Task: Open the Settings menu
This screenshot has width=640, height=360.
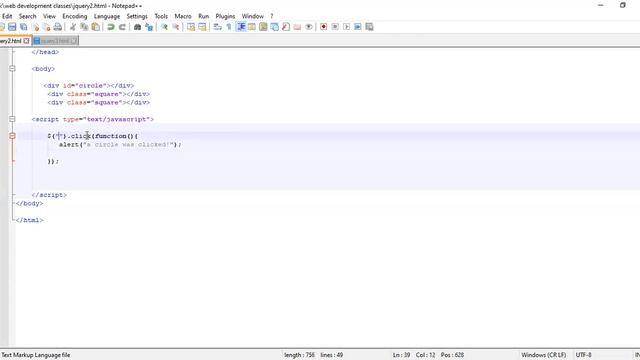Action: [x=137, y=16]
